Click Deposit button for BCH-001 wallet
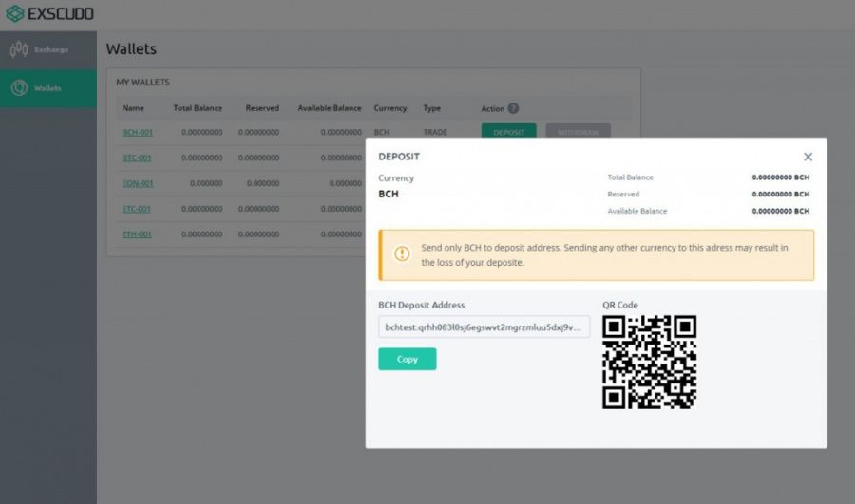The height and width of the screenshot is (504, 855). click(x=509, y=131)
